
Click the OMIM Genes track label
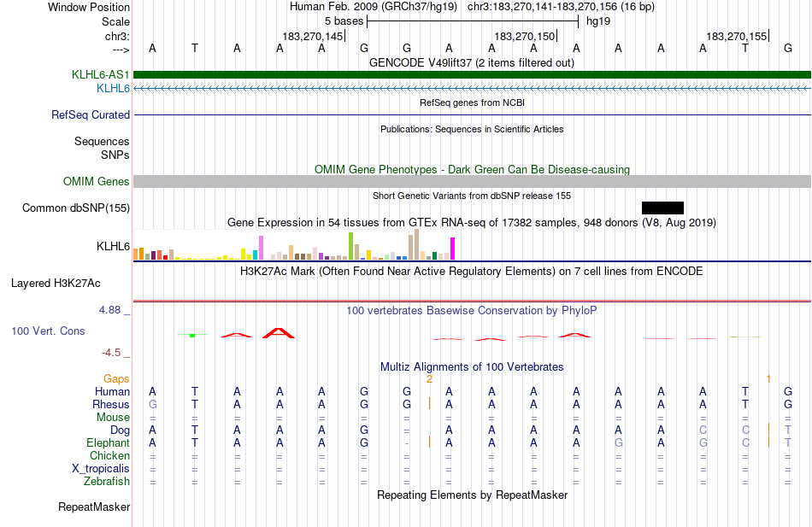[96, 181]
